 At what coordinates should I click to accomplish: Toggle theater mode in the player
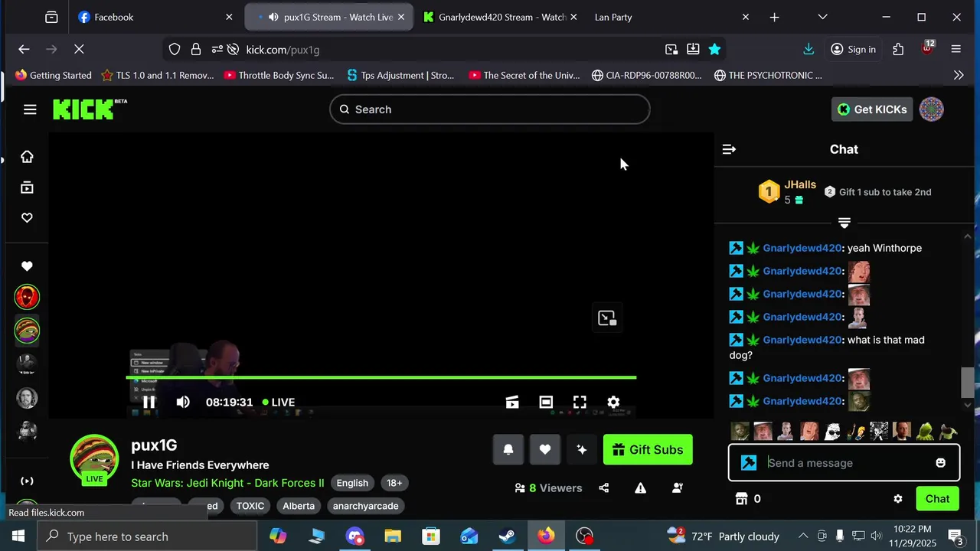coord(546,402)
